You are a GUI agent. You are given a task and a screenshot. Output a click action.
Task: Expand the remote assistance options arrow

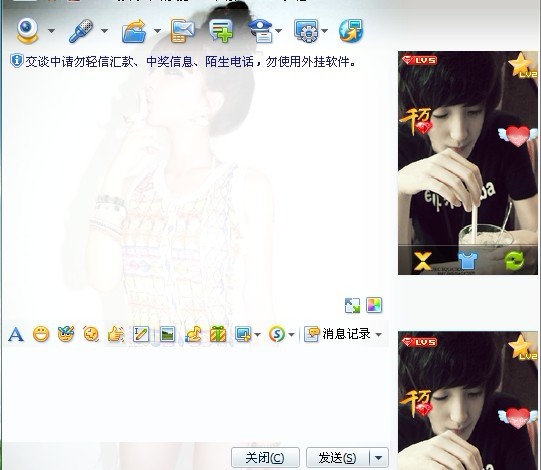(324, 31)
